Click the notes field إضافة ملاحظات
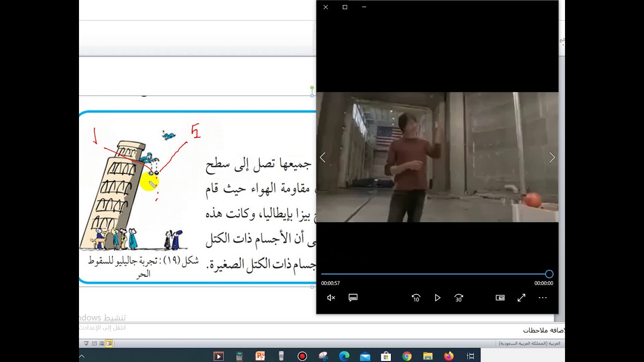This screenshot has height=362, width=644. click(544, 330)
